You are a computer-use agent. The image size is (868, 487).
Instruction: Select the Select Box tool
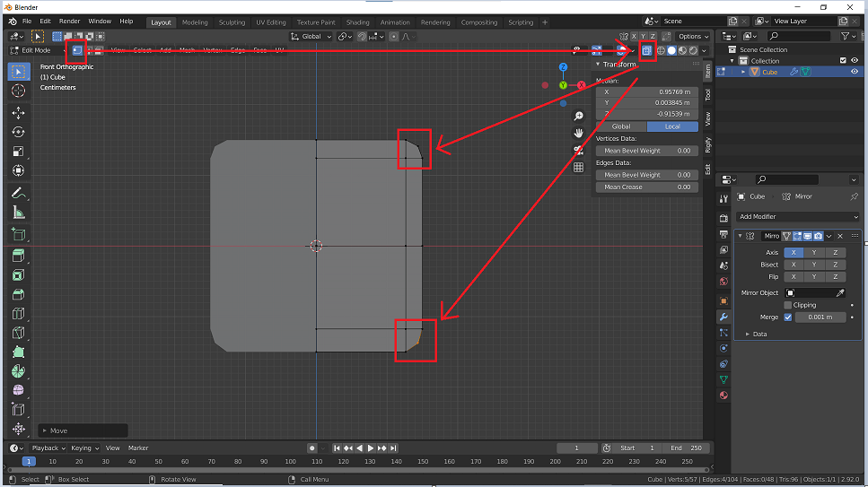[18, 72]
